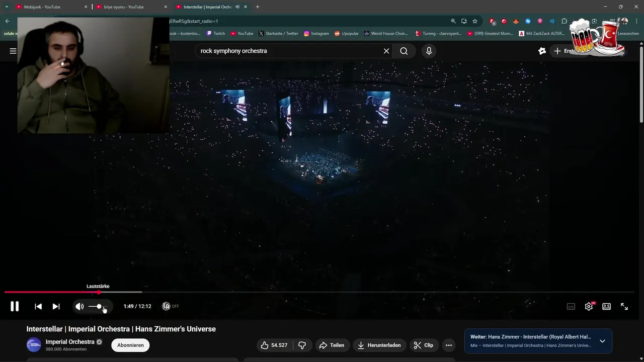Click the search magnifier button
The width and height of the screenshot is (644, 362).
coord(404,51)
